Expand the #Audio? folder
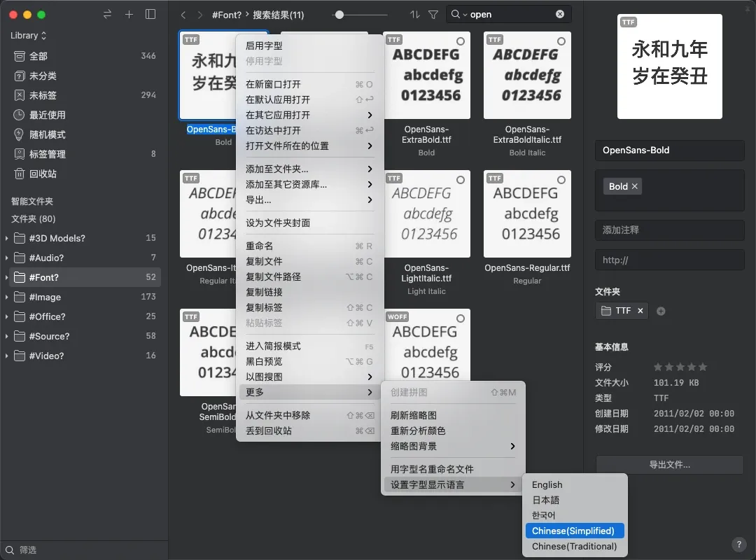 7,258
